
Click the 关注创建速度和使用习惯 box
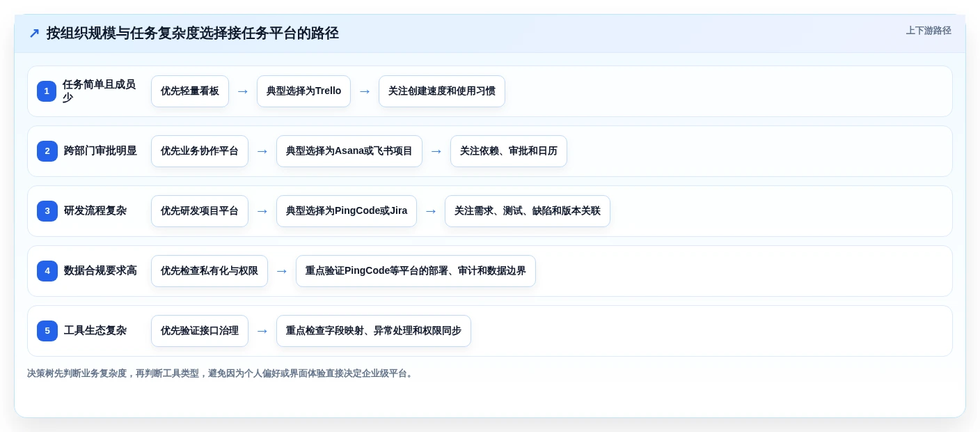[x=442, y=91]
